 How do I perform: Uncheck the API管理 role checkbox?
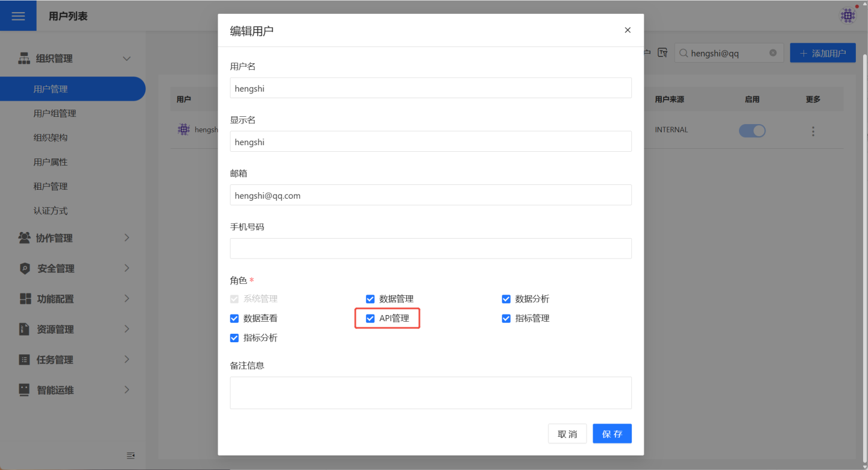coord(370,318)
